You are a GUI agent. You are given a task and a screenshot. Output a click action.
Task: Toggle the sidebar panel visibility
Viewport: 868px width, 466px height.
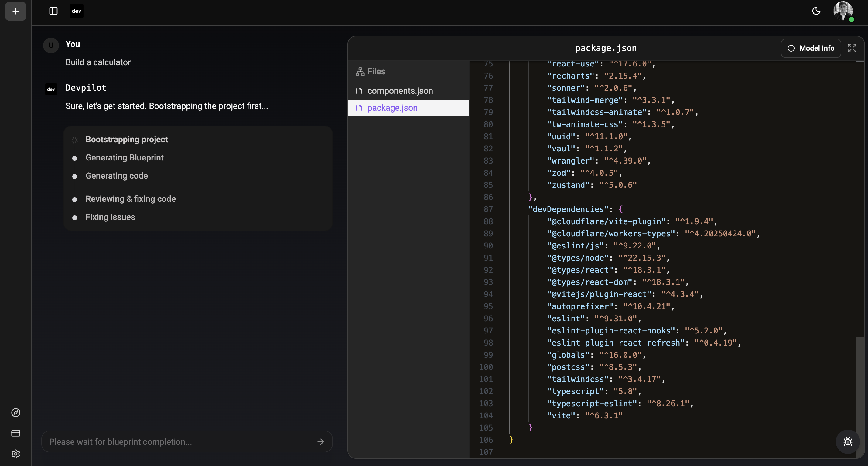coord(53,11)
